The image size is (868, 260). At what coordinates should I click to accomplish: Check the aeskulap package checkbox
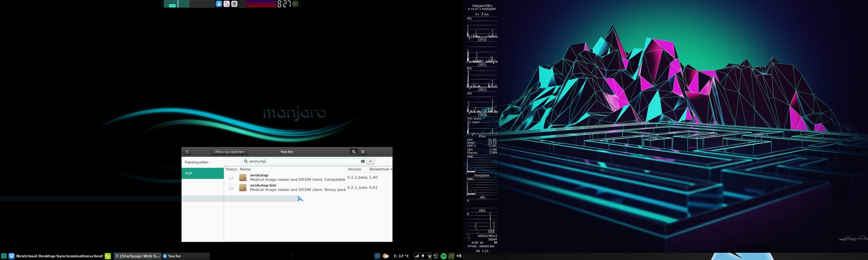click(231, 177)
